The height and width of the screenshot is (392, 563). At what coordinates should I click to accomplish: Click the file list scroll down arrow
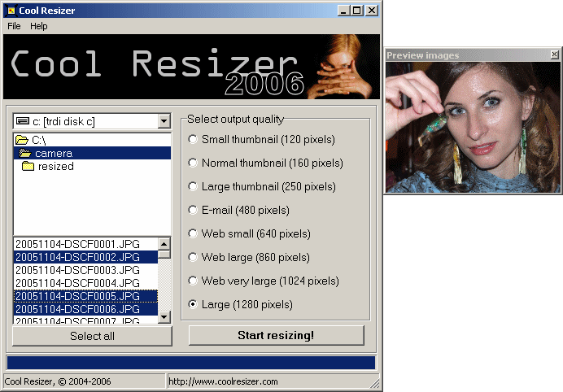(x=164, y=317)
